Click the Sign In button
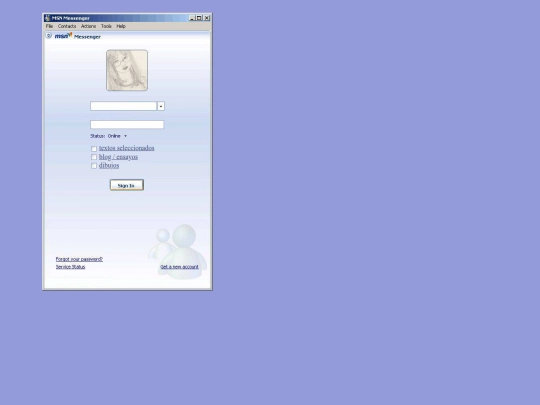 point(127,185)
